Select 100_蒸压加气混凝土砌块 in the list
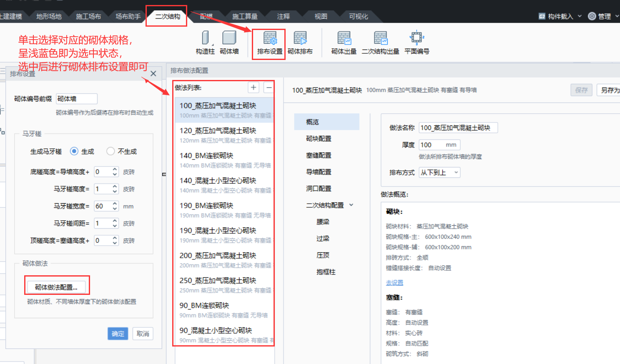The width and height of the screenshot is (620, 364). [224, 110]
